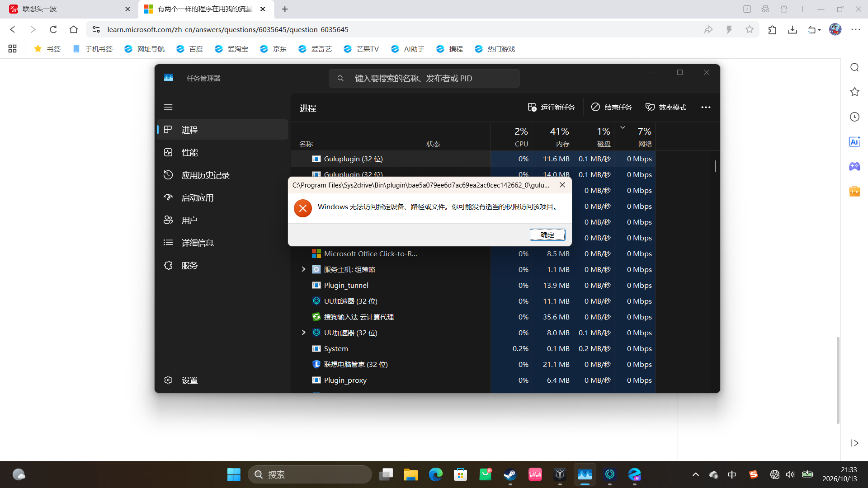Open browser extensions puzzle icon
This screenshot has width=868, height=488.
coord(772,29)
